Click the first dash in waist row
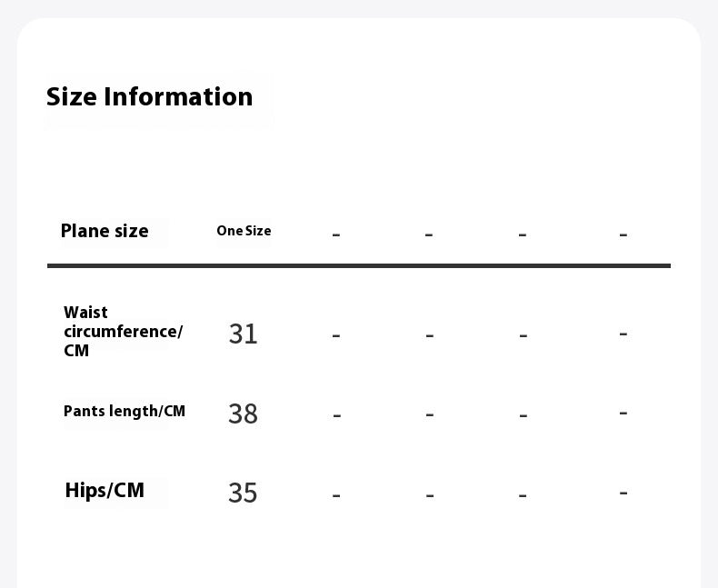This screenshot has width=718, height=588. 336,334
